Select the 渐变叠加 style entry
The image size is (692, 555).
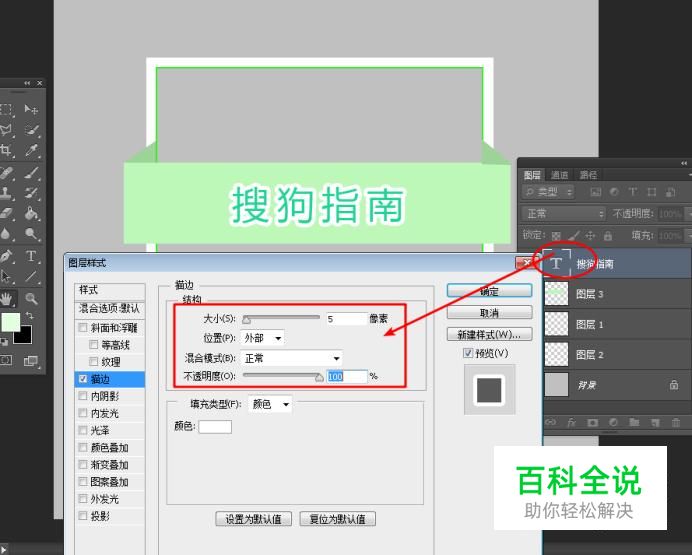click(x=109, y=465)
